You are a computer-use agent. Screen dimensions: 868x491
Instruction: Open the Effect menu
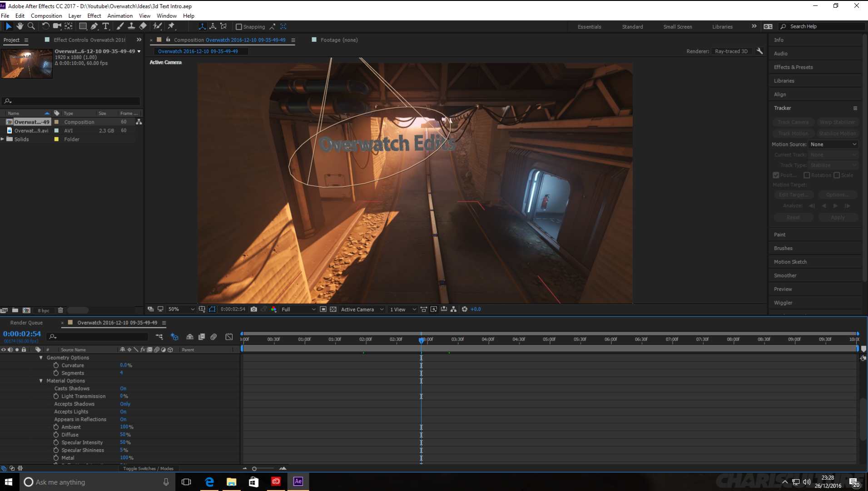point(94,15)
